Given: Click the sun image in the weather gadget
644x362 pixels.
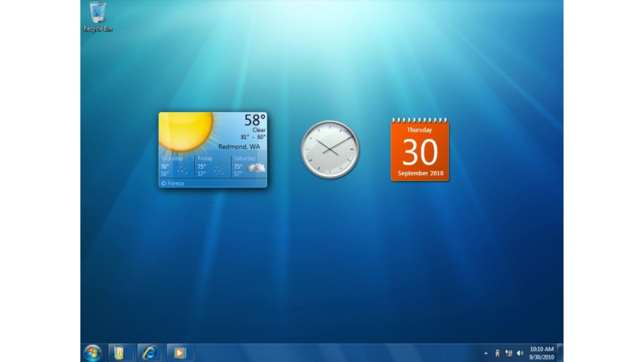Looking at the screenshot, I should [186, 131].
